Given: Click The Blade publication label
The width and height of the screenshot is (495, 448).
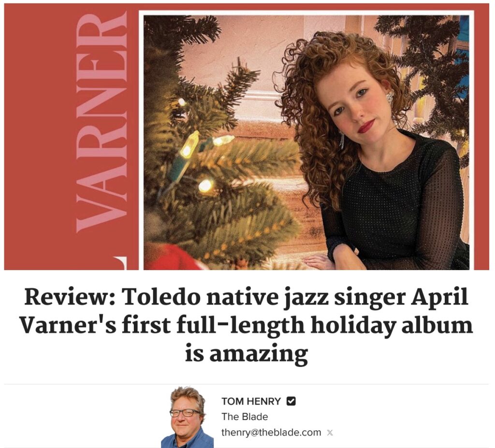Looking at the screenshot, I should (x=245, y=417).
